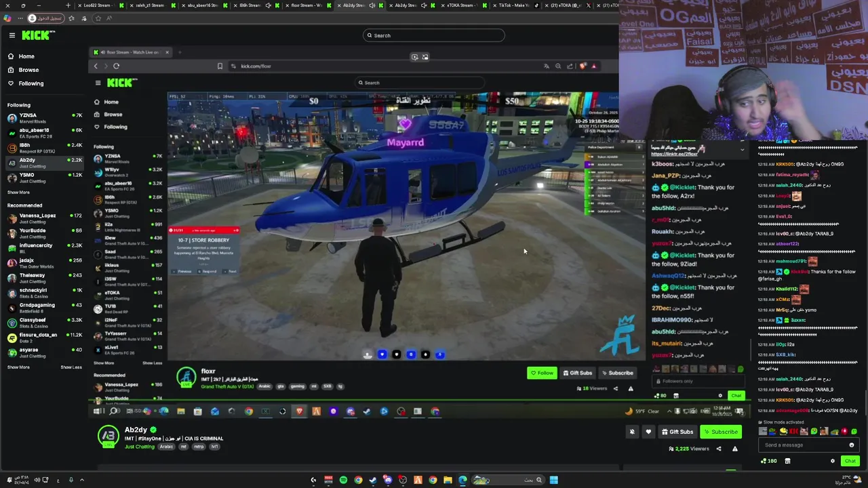The width and height of the screenshot is (868, 488).
Task: Open emoji picker in chat message box
Action: click(x=852, y=445)
